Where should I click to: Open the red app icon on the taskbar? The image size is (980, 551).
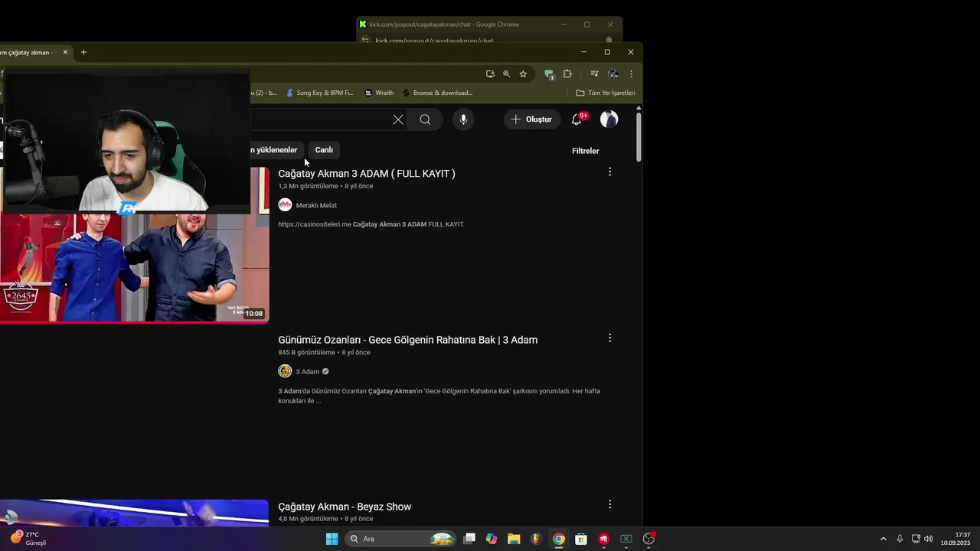pos(604,539)
